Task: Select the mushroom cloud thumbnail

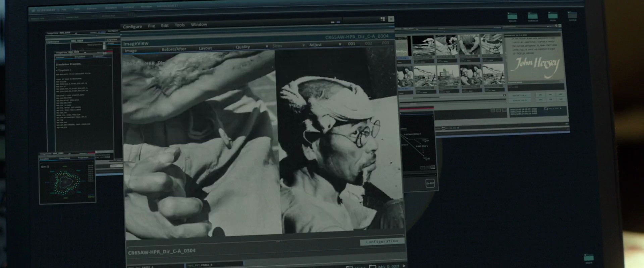Action: (423, 46)
